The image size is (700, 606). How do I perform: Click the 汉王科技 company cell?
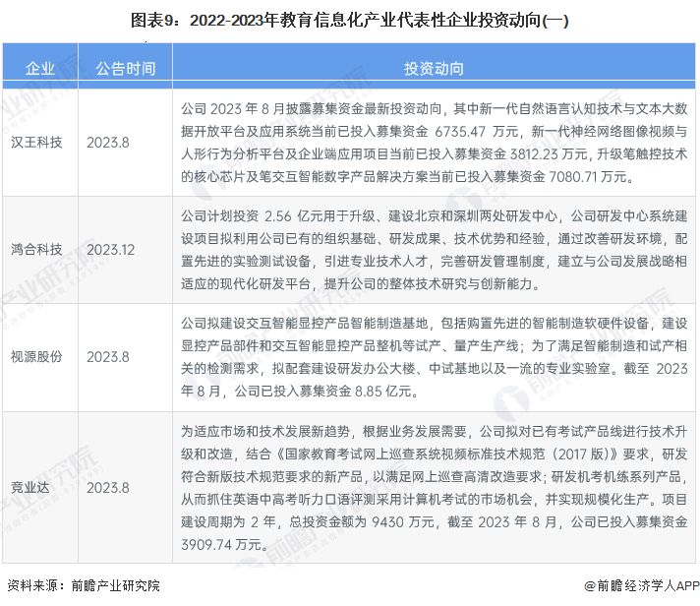point(36,143)
